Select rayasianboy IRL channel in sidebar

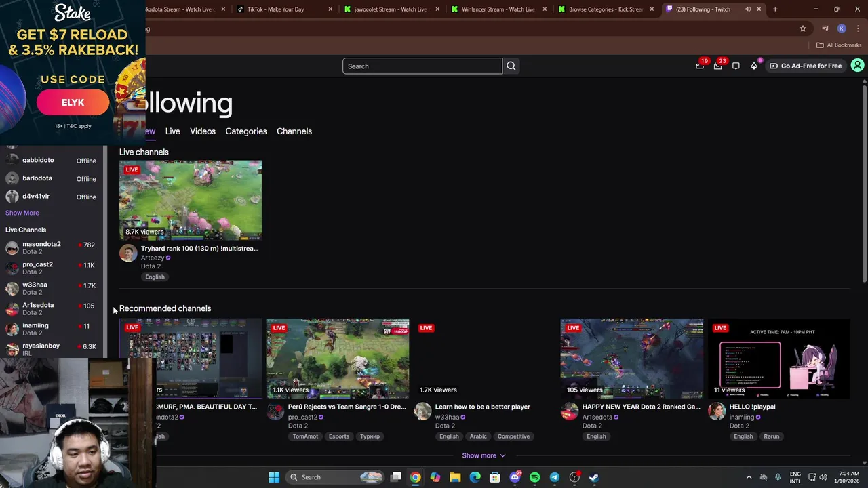51,349
